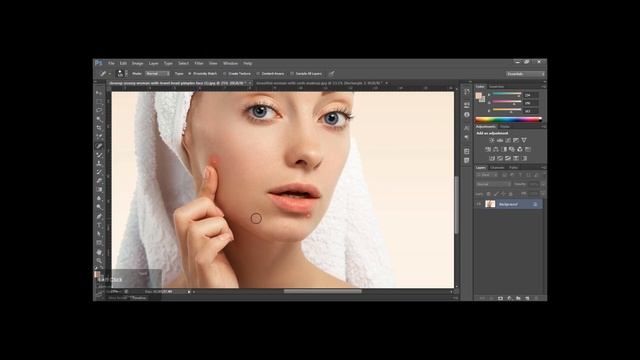Select the Blur tool
This screenshot has width=640, height=360.
click(99, 198)
